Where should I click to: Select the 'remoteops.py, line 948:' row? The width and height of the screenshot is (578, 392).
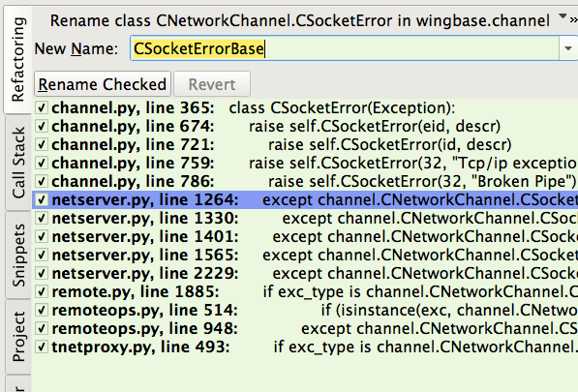pos(305,328)
